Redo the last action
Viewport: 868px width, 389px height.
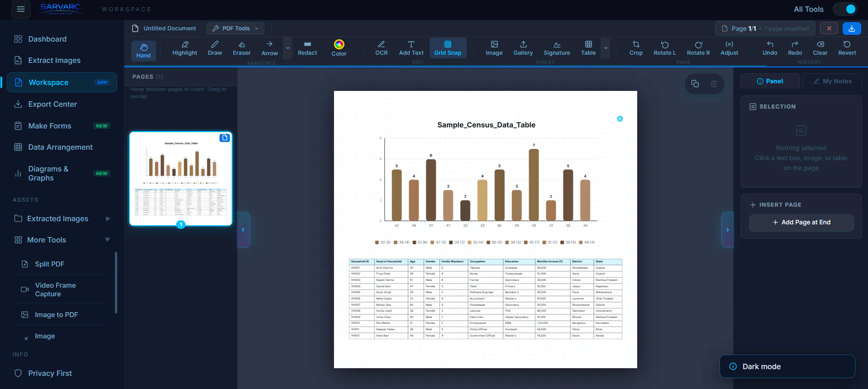(795, 48)
